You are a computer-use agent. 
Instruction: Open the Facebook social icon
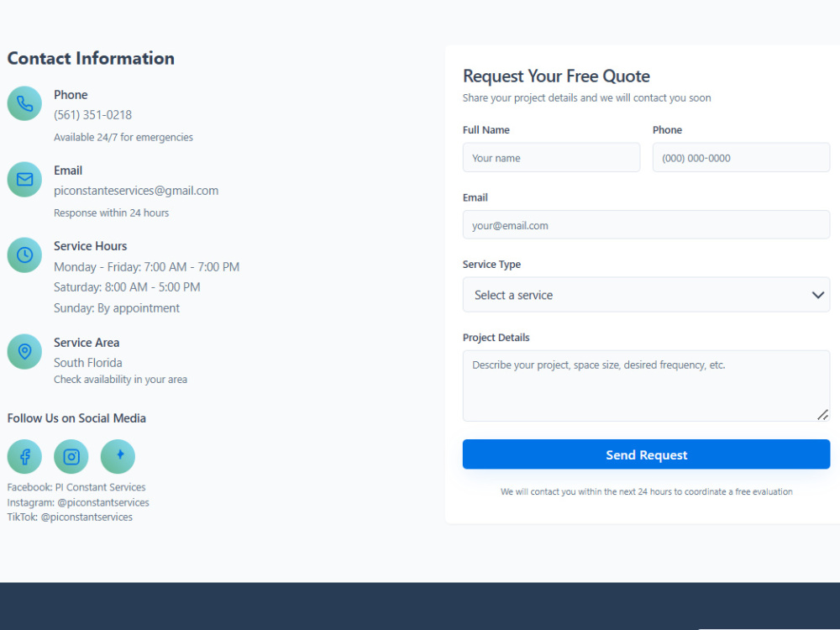click(x=24, y=456)
